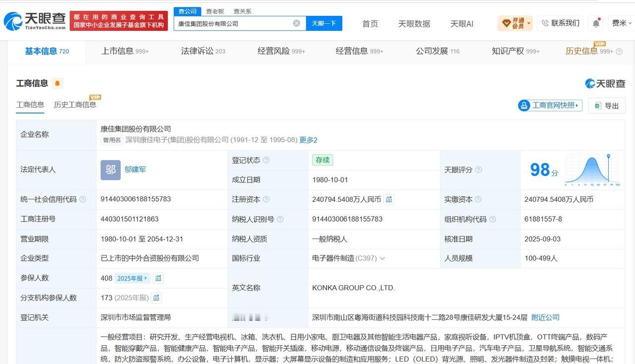This screenshot has height=364, width=635.
Task: Switch to the 上市信息 tab
Action: tap(125, 51)
